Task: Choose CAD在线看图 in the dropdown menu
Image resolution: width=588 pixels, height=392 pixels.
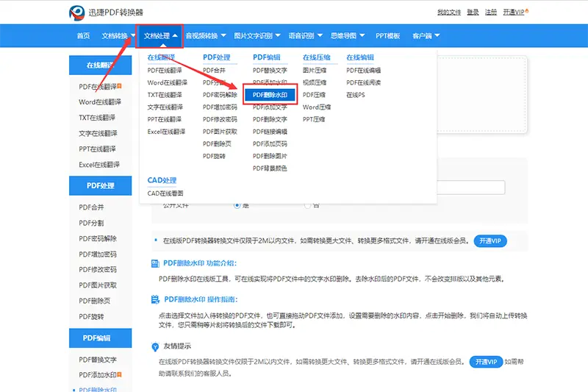Action: (x=165, y=193)
